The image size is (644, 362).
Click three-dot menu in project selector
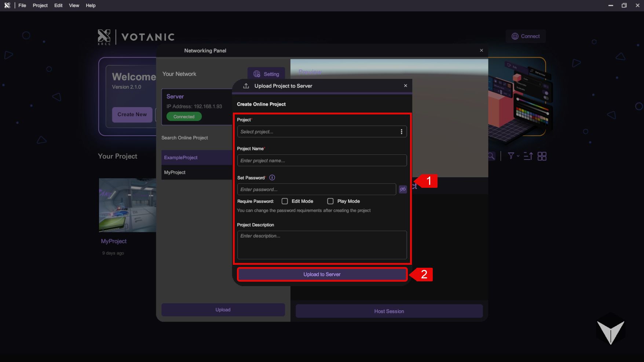click(x=402, y=132)
